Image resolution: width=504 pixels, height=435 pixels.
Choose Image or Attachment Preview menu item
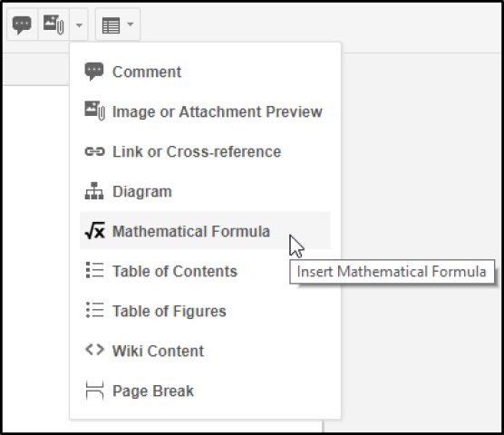(x=205, y=111)
